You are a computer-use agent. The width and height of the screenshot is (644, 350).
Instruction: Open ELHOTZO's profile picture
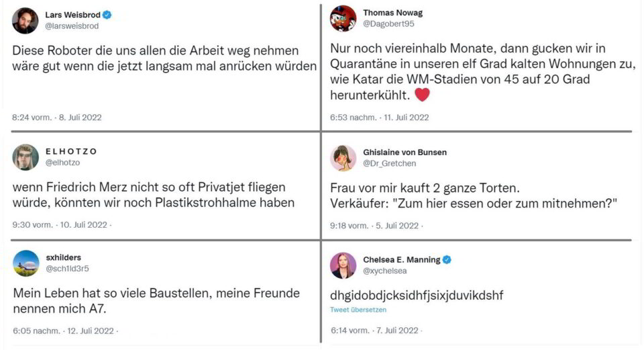[x=25, y=157]
